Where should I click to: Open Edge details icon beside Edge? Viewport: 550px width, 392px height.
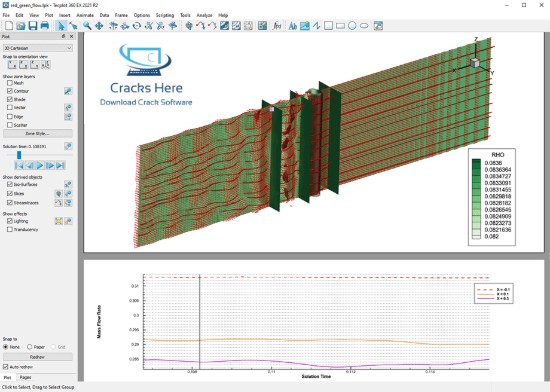tap(68, 116)
